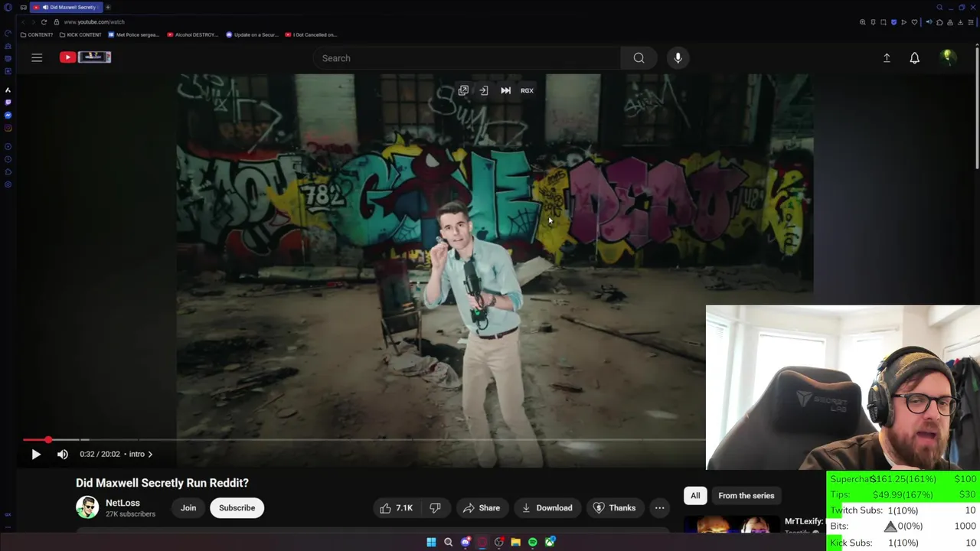Click the skip-next overlay icon
This screenshot has height=551, width=980.
(505, 90)
